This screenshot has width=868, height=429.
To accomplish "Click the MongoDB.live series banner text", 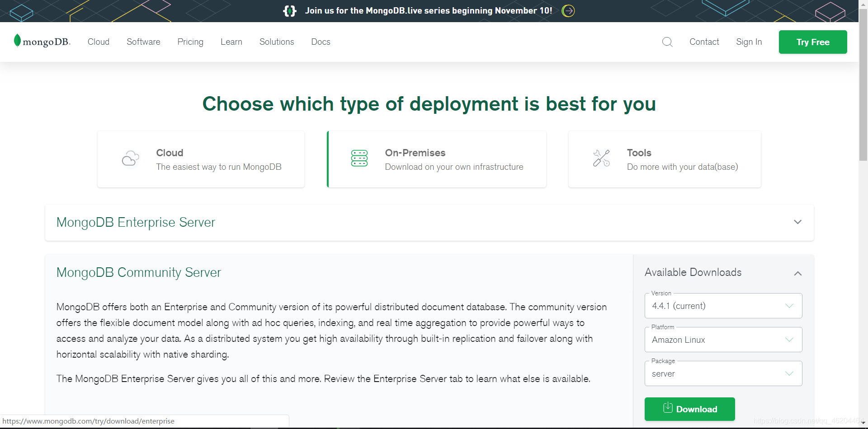I will pos(429,10).
